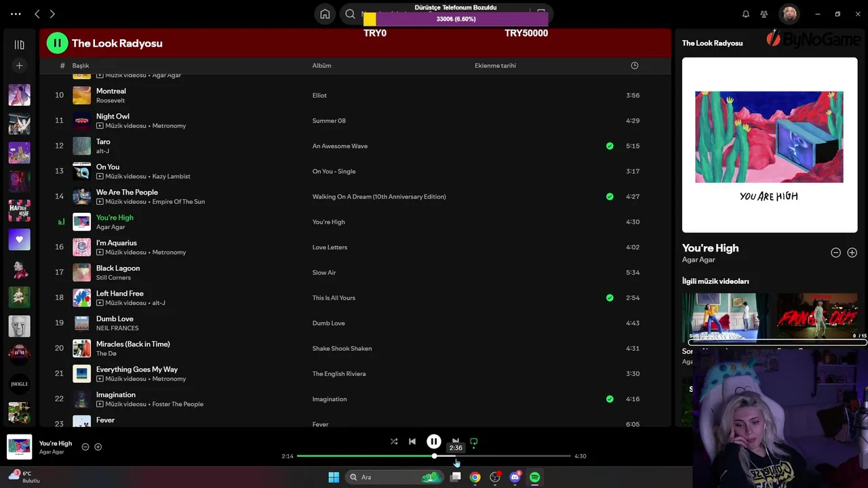Click the minus icon in the bottom player bar
Screen dimensions: 868x488
coord(85,447)
